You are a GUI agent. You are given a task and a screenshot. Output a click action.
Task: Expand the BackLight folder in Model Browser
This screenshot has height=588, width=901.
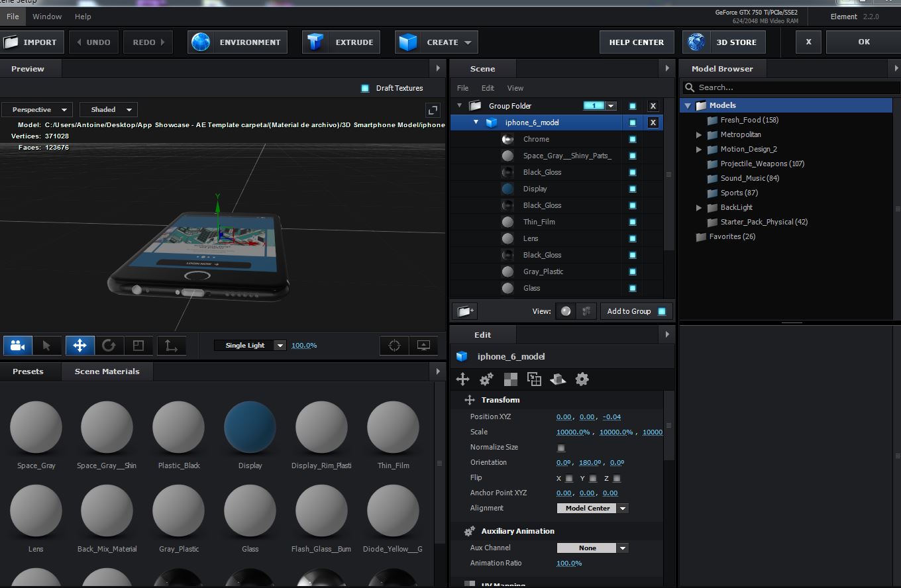click(x=699, y=207)
